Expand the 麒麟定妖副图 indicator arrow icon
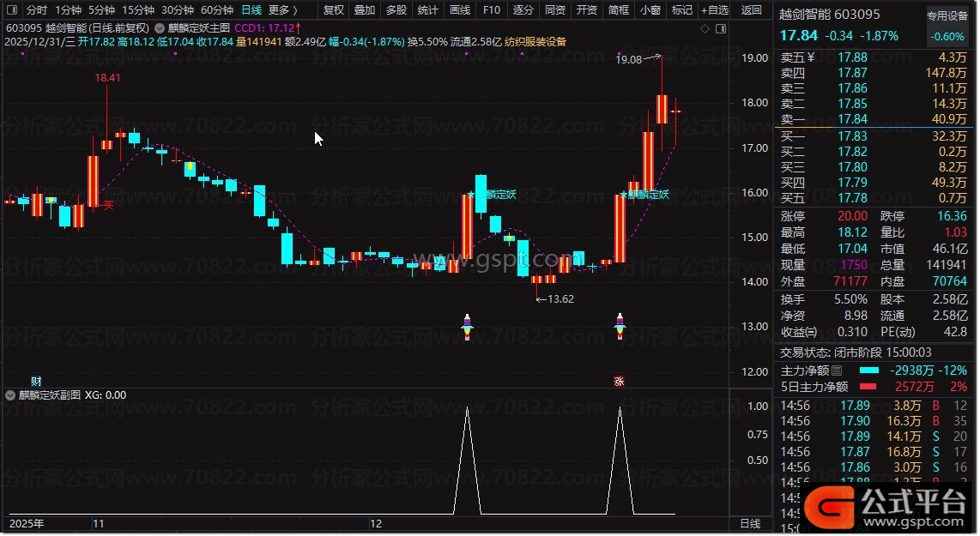This screenshot has width=980, height=536. click(11, 395)
